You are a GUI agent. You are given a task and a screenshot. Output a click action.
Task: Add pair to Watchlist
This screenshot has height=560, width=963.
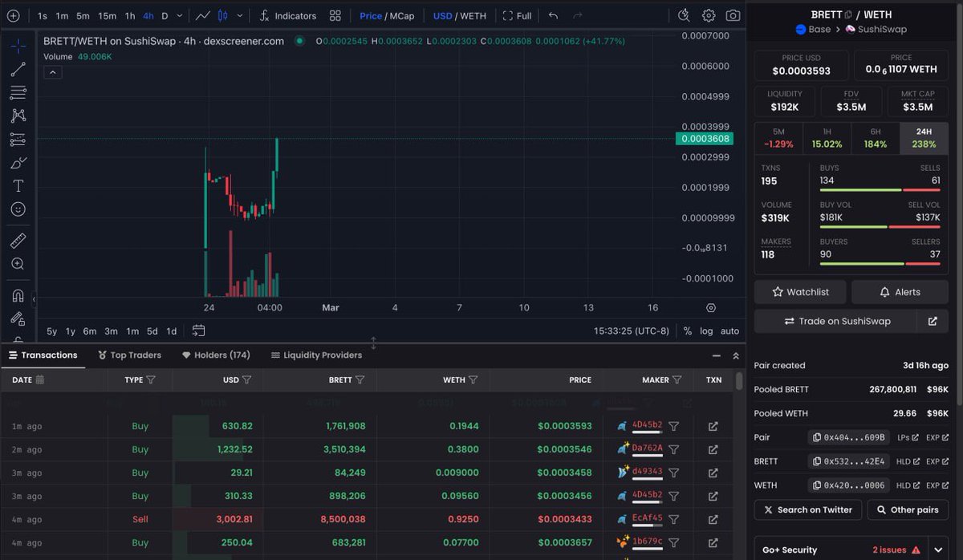point(800,292)
